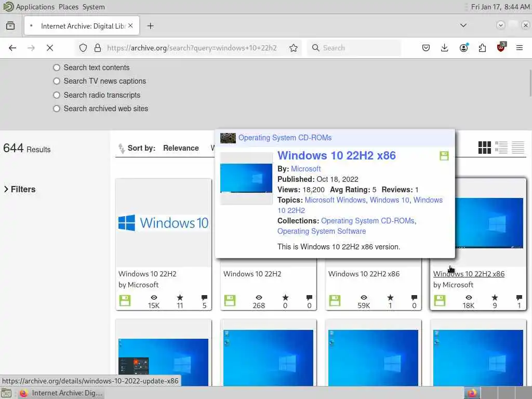The width and height of the screenshot is (532, 399).
Task: Sort results by Relevance
Action: 181,148
